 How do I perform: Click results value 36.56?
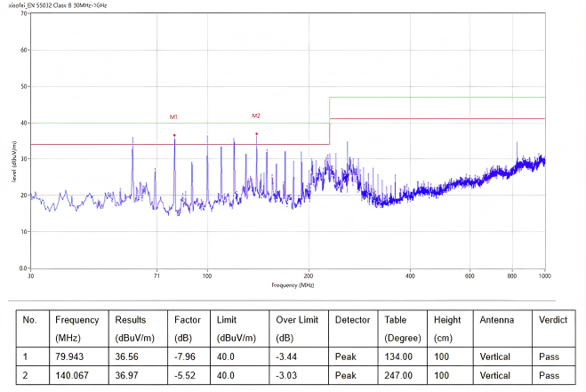(x=126, y=356)
